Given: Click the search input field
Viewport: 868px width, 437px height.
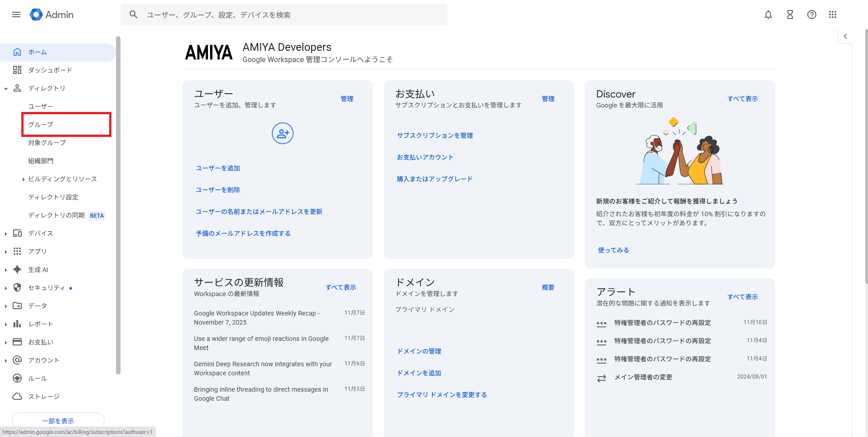Looking at the screenshot, I should pos(284,15).
